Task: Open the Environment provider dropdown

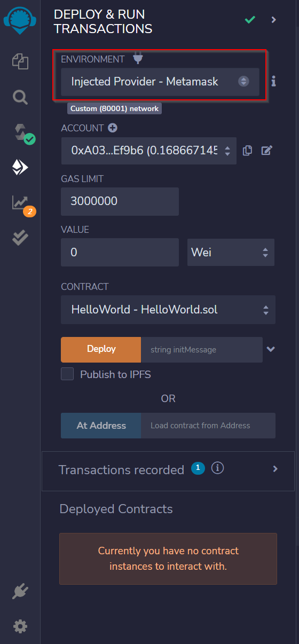Action: coord(160,82)
